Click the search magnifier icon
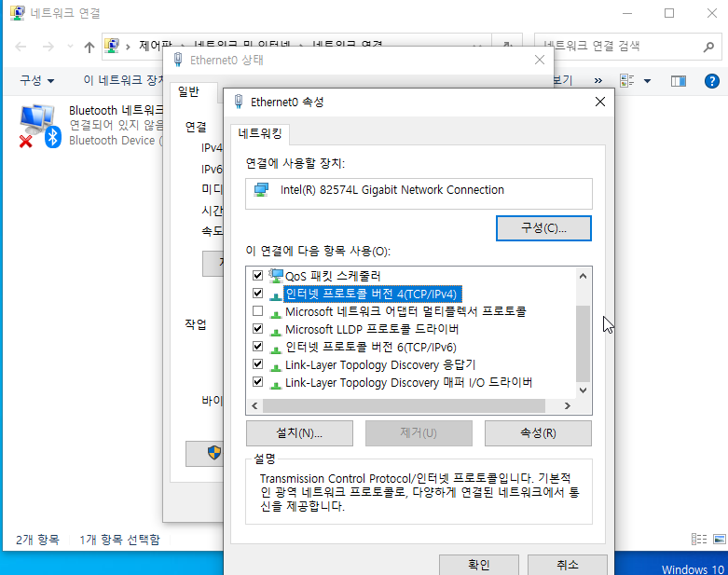728x575 pixels. (708, 47)
